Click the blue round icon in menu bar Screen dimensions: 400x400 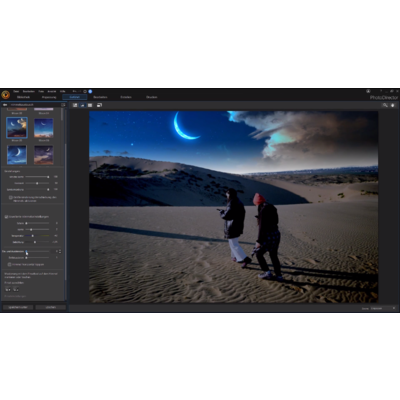(90, 91)
